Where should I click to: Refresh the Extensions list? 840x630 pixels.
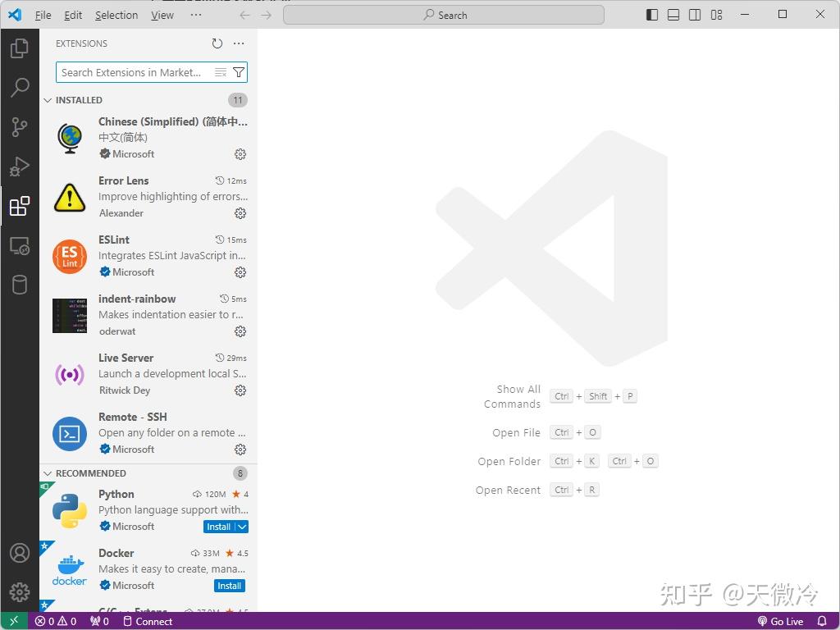[x=217, y=43]
